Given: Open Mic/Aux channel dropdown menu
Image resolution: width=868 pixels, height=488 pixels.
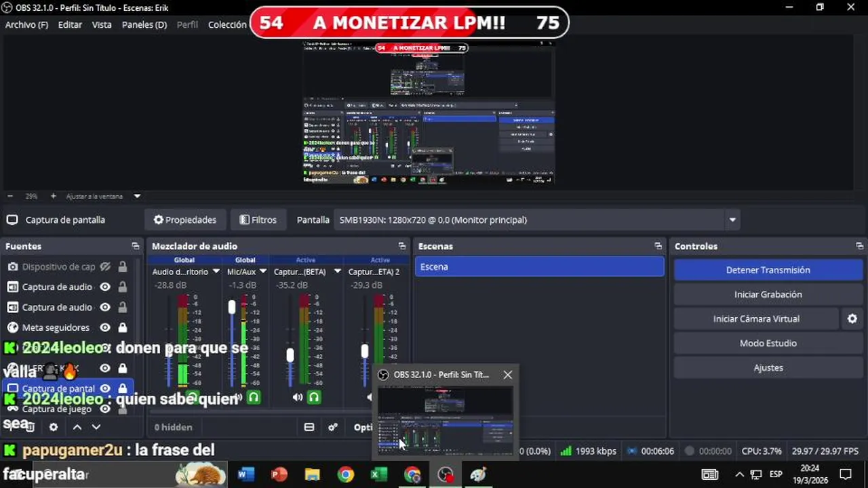Looking at the screenshot, I should (262, 271).
